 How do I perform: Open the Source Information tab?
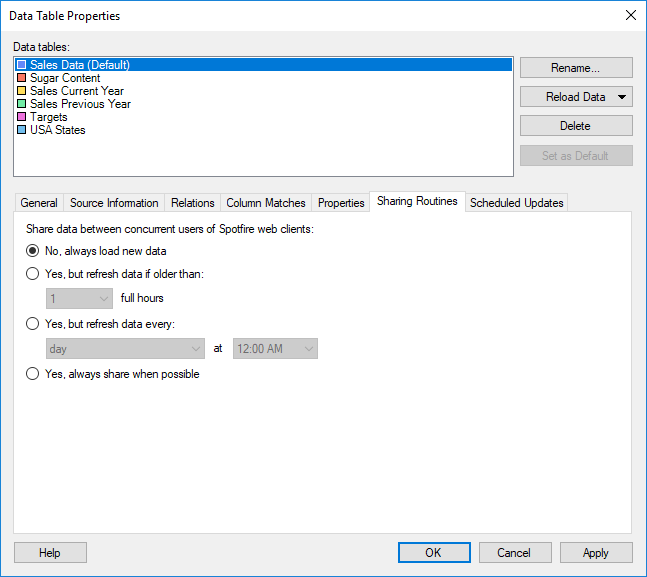114,203
